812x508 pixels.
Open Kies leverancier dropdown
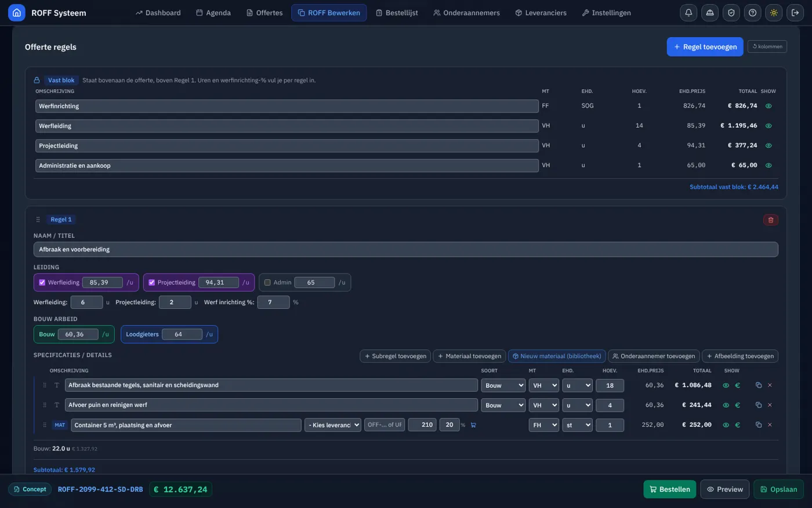coord(333,425)
